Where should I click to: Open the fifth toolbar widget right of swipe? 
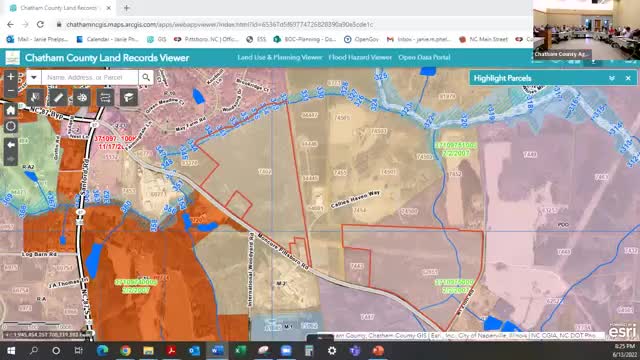[129, 98]
